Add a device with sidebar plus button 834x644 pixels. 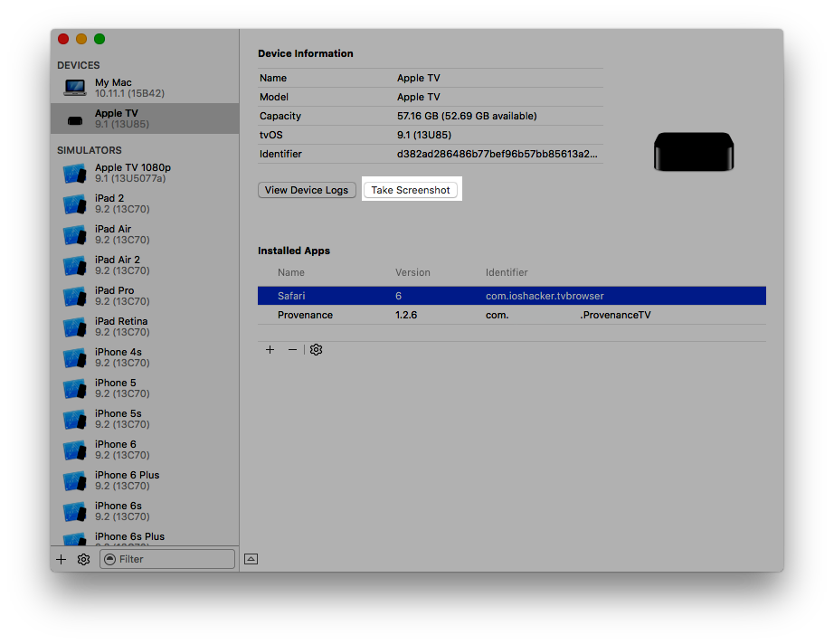[x=62, y=560]
